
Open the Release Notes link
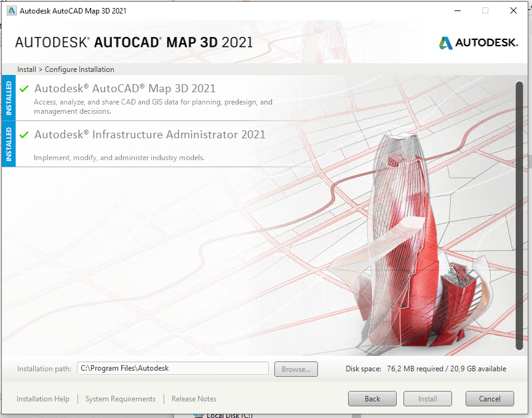[194, 399]
